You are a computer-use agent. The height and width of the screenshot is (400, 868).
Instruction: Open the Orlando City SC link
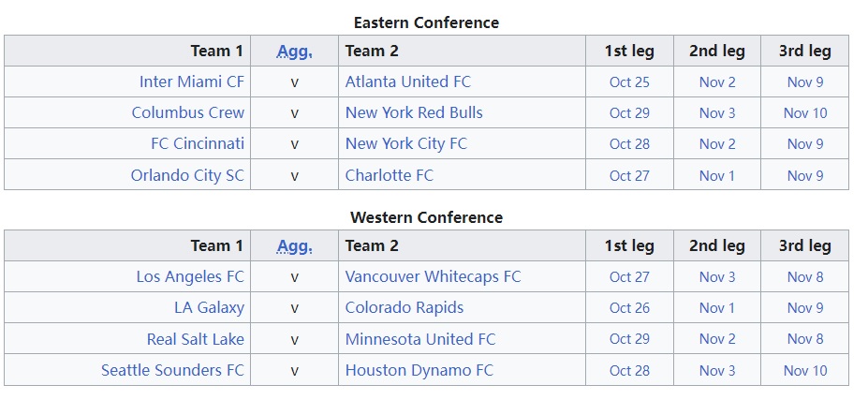coord(187,175)
